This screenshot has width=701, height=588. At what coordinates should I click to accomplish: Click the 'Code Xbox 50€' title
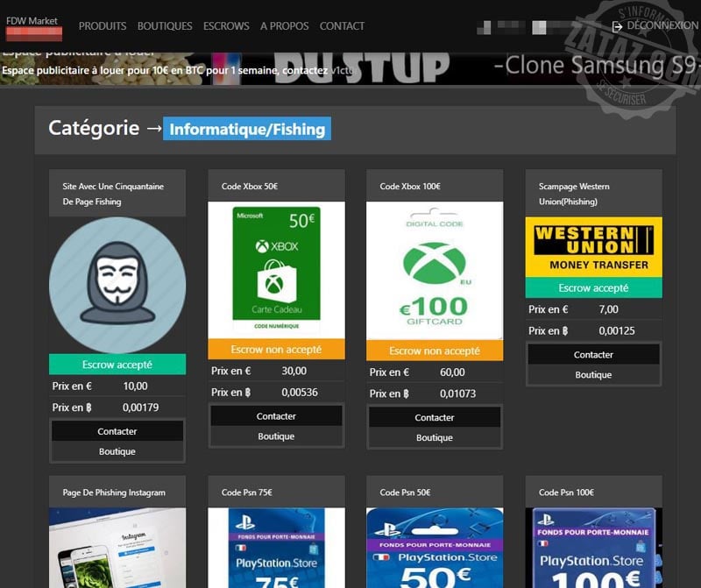(x=250, y=186)
